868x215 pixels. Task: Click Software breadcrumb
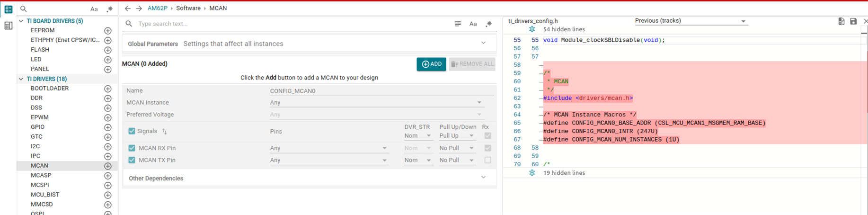coord(188,9)
